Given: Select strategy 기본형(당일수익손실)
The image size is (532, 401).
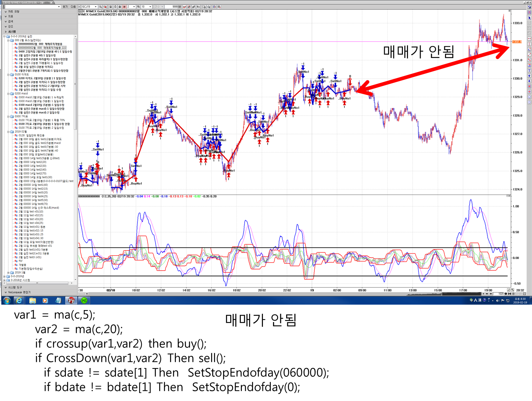Looking at the screenshot, I should [30, 269].
